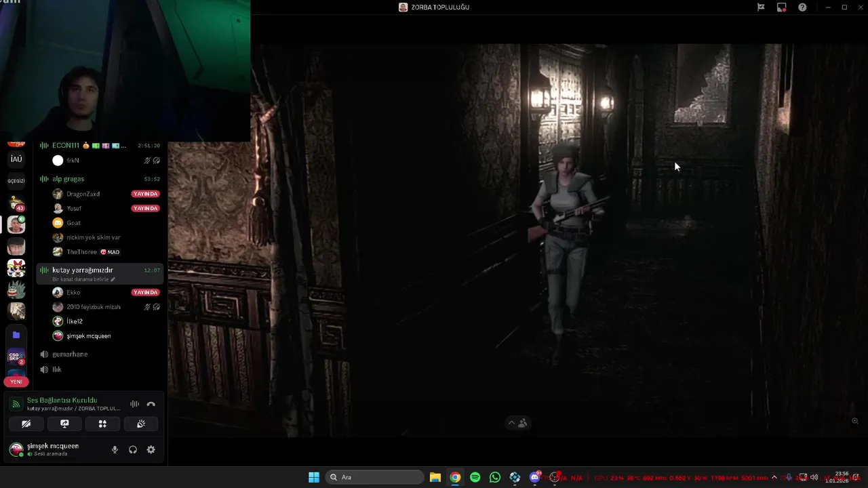Screen dimensions: 868x488
Task: Open File Explorer from taskbar
Action: (435, 477)
